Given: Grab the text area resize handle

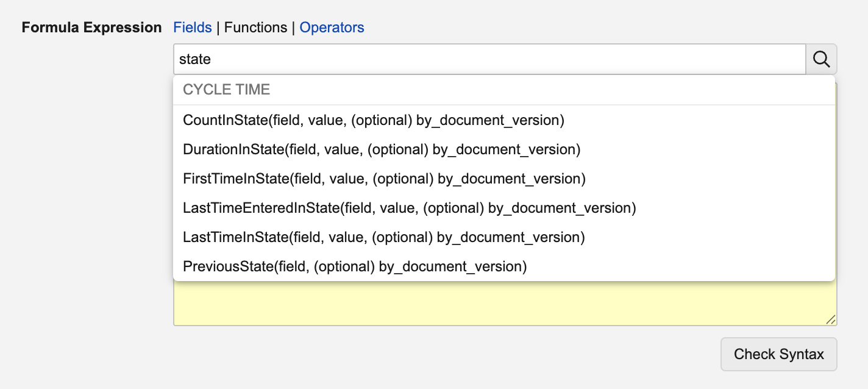Looking at the screenshot, I should (x=830, y=319).
